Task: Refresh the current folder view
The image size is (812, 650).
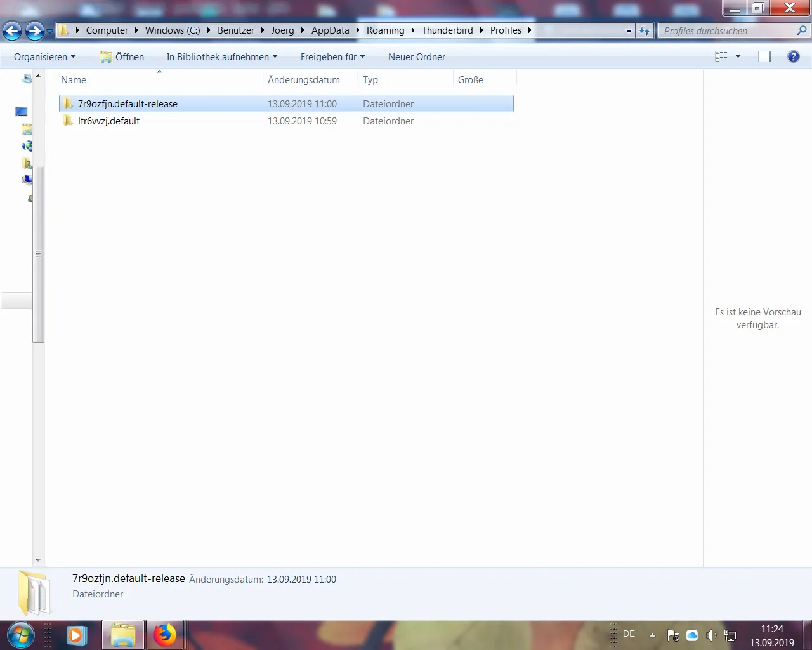Action: [645, 30]
